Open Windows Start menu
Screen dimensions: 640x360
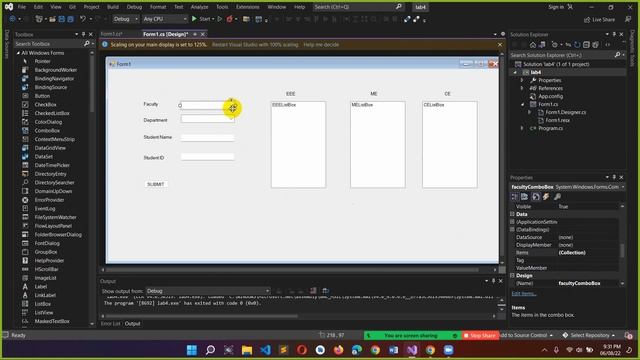(x=191, y=350)
